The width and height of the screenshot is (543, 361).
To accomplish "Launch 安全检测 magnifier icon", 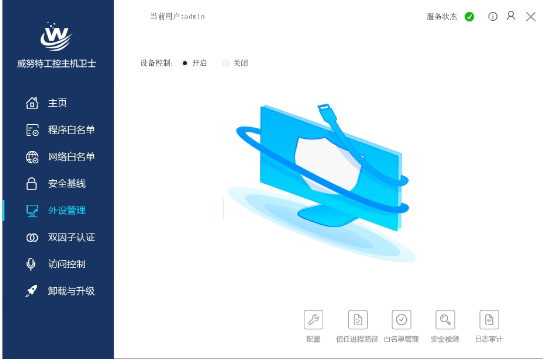I will 445,319.
